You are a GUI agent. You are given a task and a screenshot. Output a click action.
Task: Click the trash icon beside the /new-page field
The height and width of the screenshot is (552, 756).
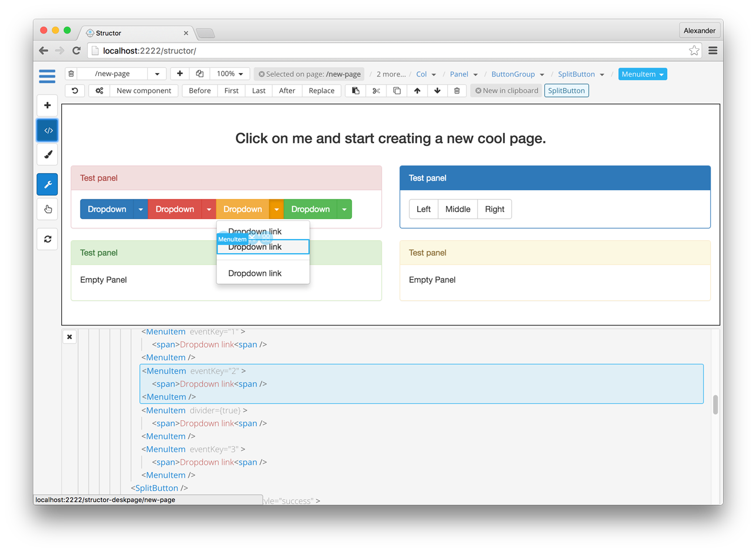pyautogui.click(x=71, y=74)
